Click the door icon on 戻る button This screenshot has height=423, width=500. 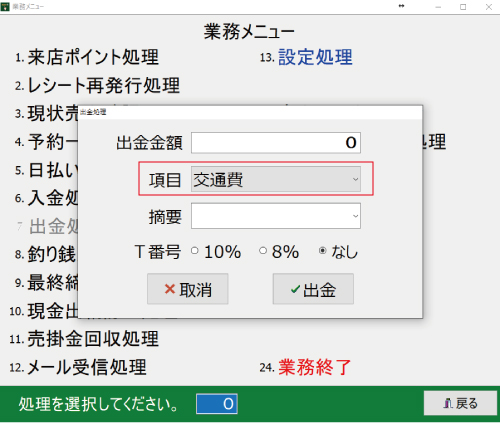coord(448,403)
